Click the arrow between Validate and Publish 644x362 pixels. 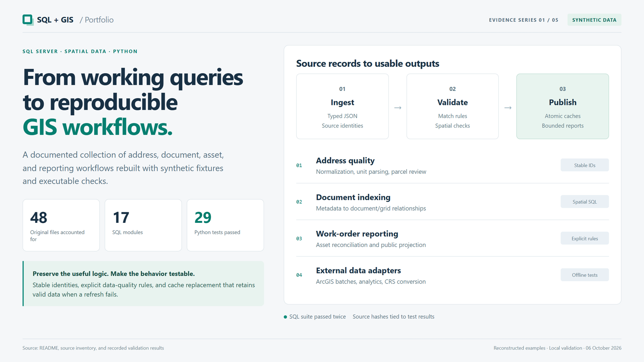(x=508, y=108)
